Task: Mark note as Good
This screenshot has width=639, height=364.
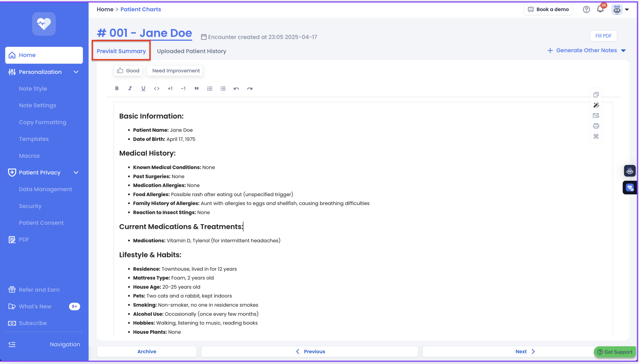Action: click(128, 71)
